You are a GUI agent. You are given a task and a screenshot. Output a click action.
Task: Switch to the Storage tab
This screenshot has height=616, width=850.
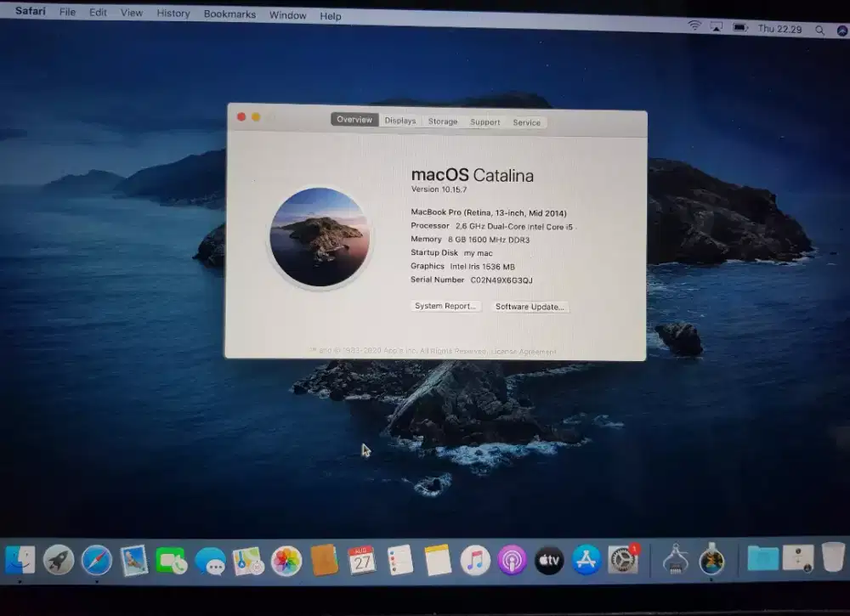click(443, 122)
